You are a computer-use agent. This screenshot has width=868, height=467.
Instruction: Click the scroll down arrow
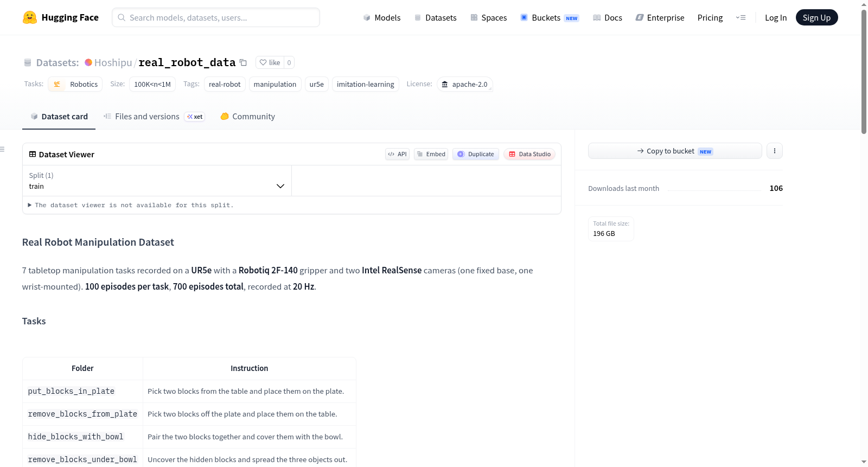point(864,462)
